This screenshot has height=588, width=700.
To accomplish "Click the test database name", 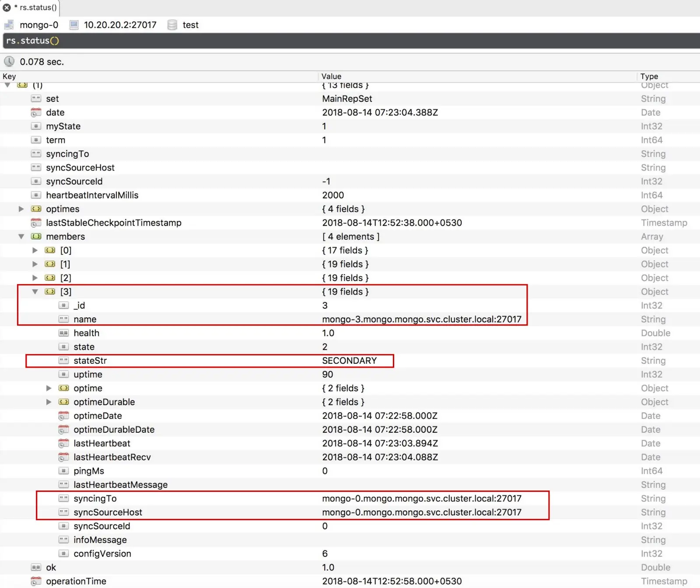I will (x=191, y=25).
